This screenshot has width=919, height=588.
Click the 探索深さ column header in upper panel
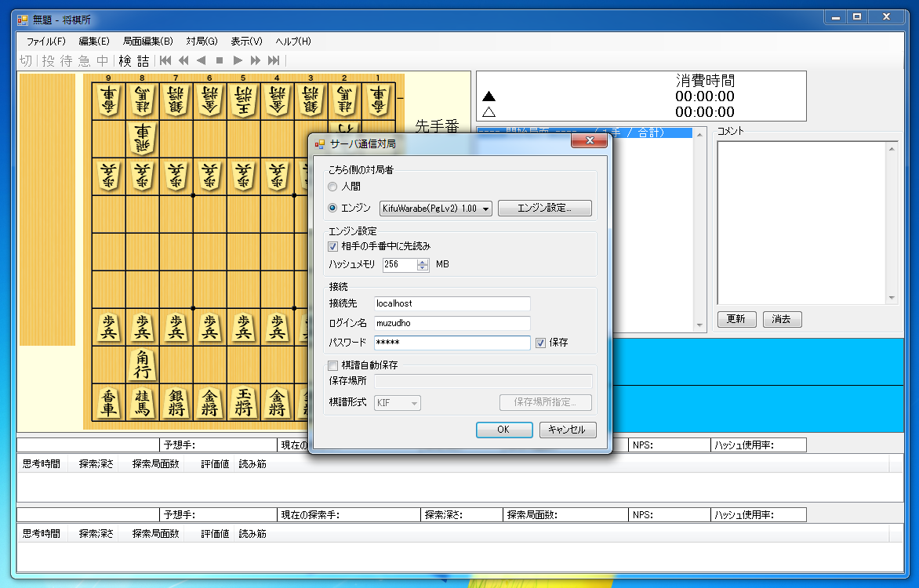coord(96,463)
